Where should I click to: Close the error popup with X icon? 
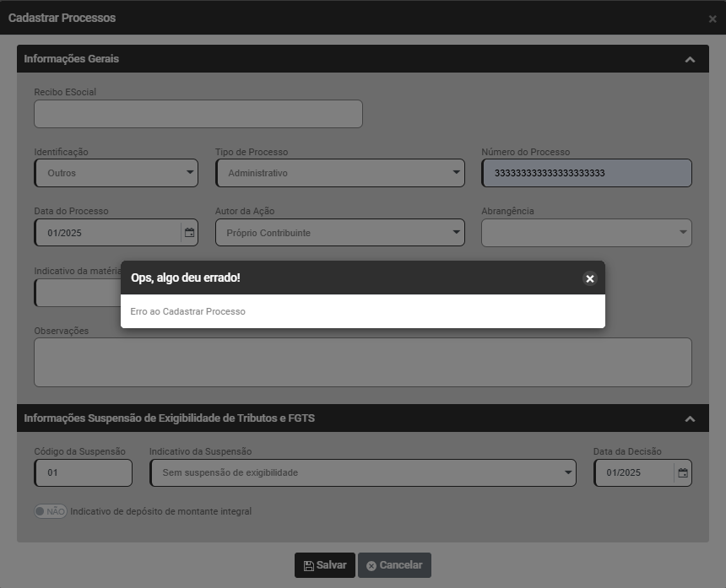tap(590, 278)
